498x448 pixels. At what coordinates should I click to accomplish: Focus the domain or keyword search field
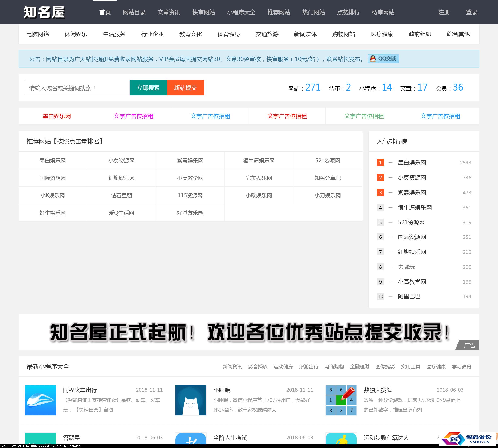tap(77, 88)
